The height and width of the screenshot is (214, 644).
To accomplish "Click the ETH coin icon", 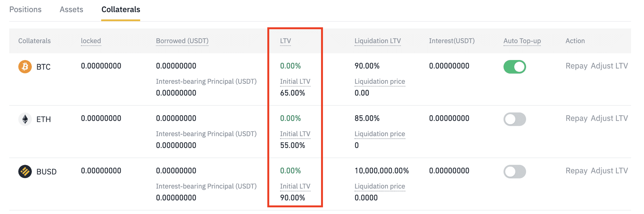I will (25, 119).
